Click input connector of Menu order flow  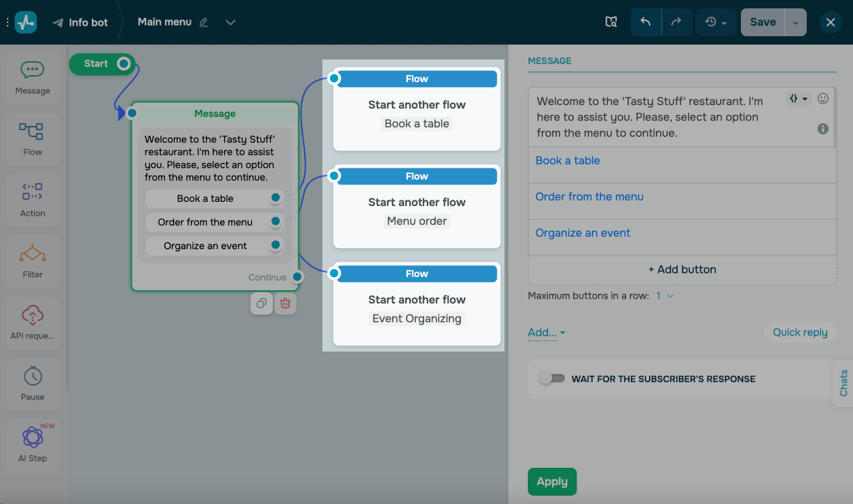pos(334,176)
